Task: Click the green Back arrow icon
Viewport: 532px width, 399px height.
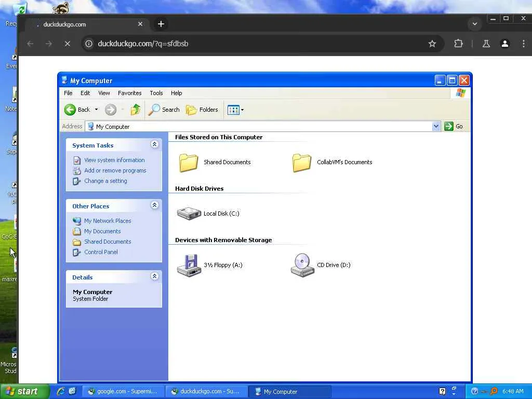Action: (70, 110)
